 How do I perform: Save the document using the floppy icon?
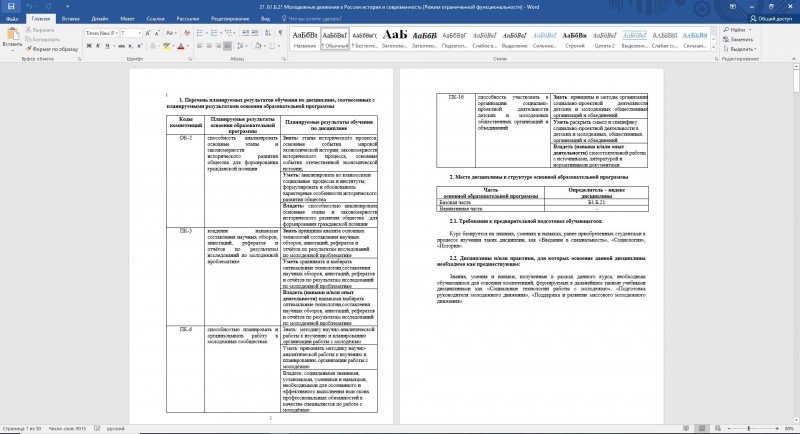(x=11, y=7)
